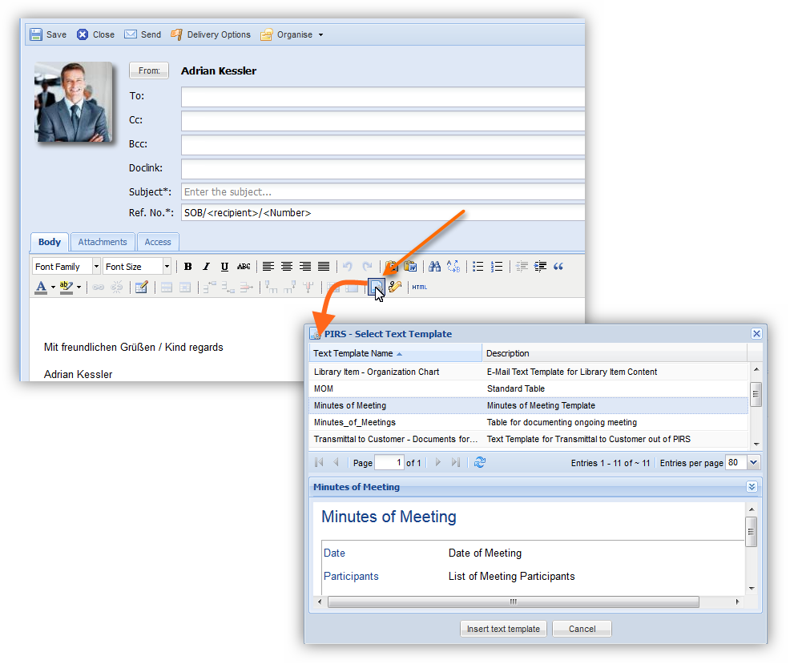This screenshot has width=802, height=672.
Task: Toggle italic text formatting
Action: coord(206,267)
